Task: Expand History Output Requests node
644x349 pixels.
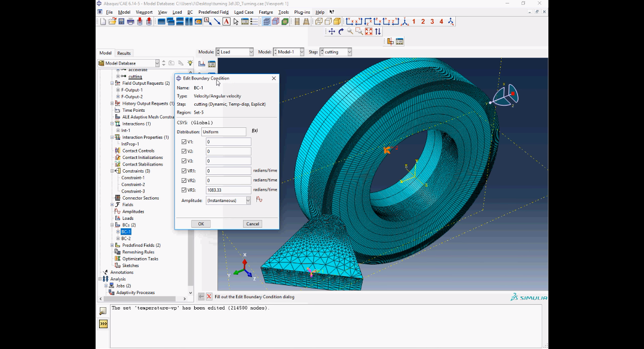Action: coord(112,103)
